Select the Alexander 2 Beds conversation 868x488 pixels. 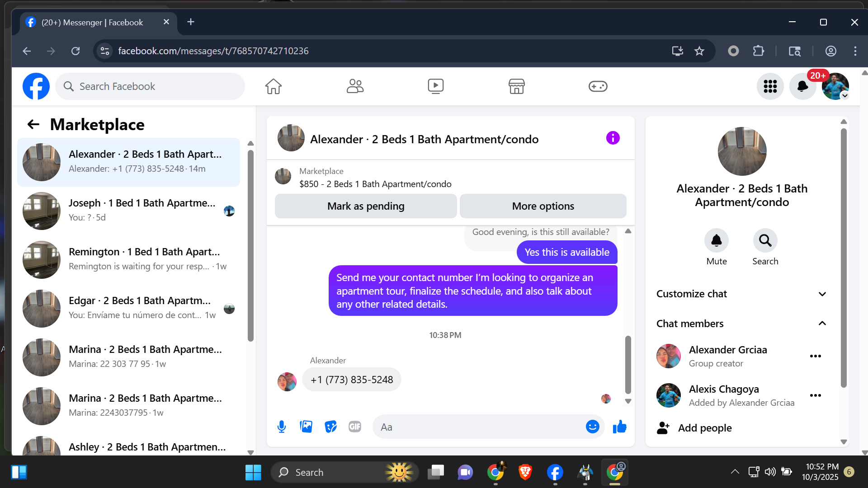[128, 162]
